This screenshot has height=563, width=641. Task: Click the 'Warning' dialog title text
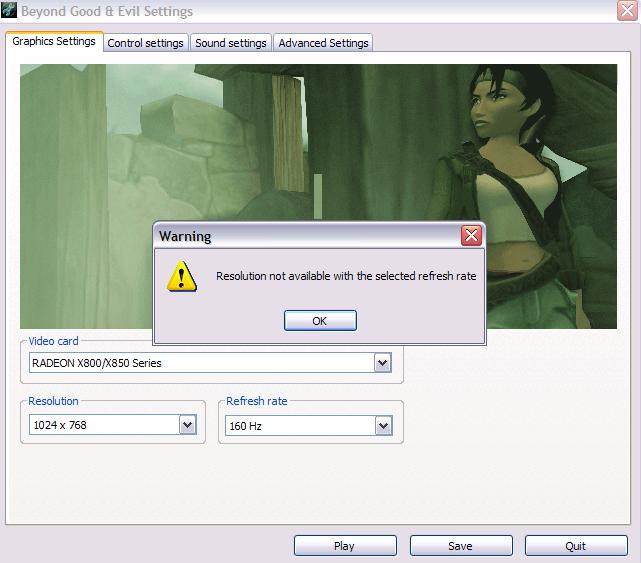(185, 236)
